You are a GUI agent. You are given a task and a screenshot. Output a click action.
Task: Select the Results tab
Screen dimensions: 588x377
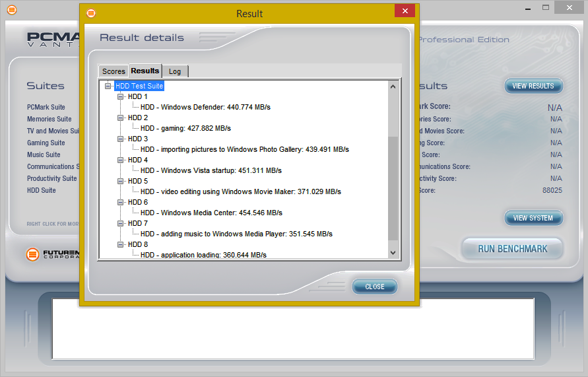tap(145, 71)
